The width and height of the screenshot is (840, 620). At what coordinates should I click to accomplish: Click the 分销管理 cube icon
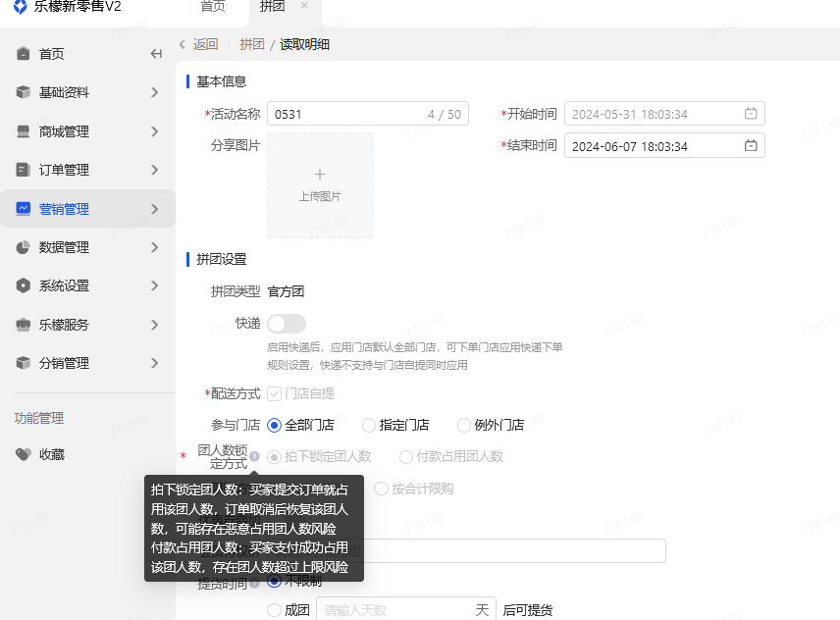click(x=23, y=363)
